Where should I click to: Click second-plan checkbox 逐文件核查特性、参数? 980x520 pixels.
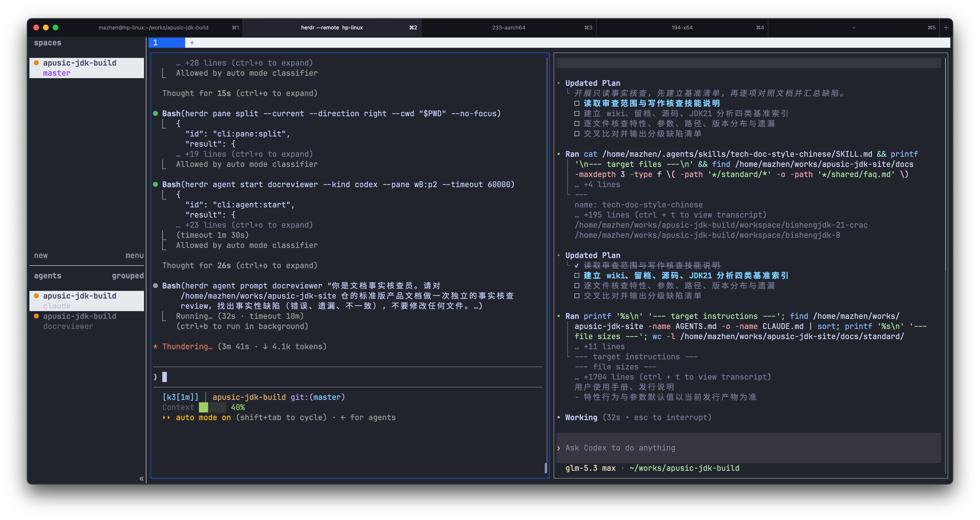click(577, 286)
